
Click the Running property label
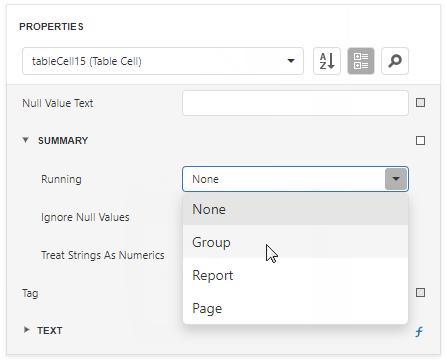[x=61, y=179]
